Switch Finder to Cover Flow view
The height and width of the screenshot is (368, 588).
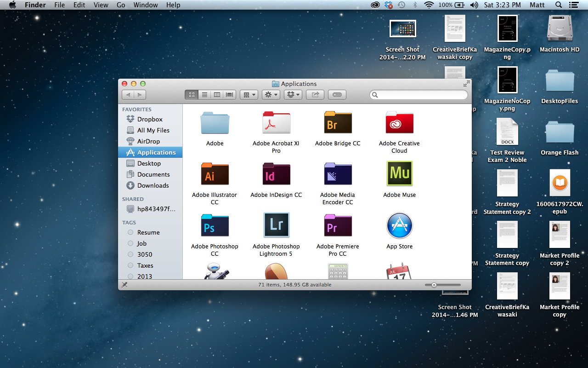[x=230, y=95]
